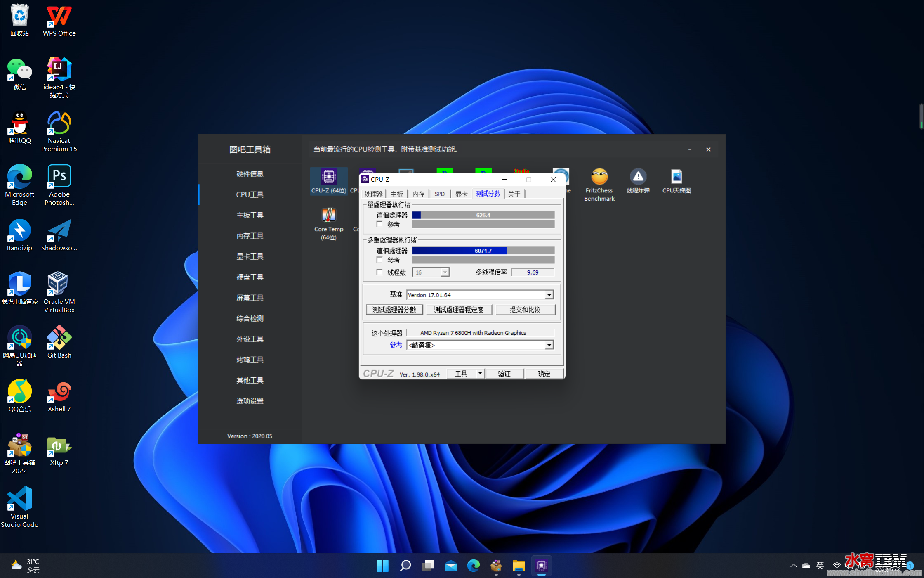Viewport: 924px width, 578px height.
Task: Open the Recycle Bin desktop icon
Action: tap(19, 20)
